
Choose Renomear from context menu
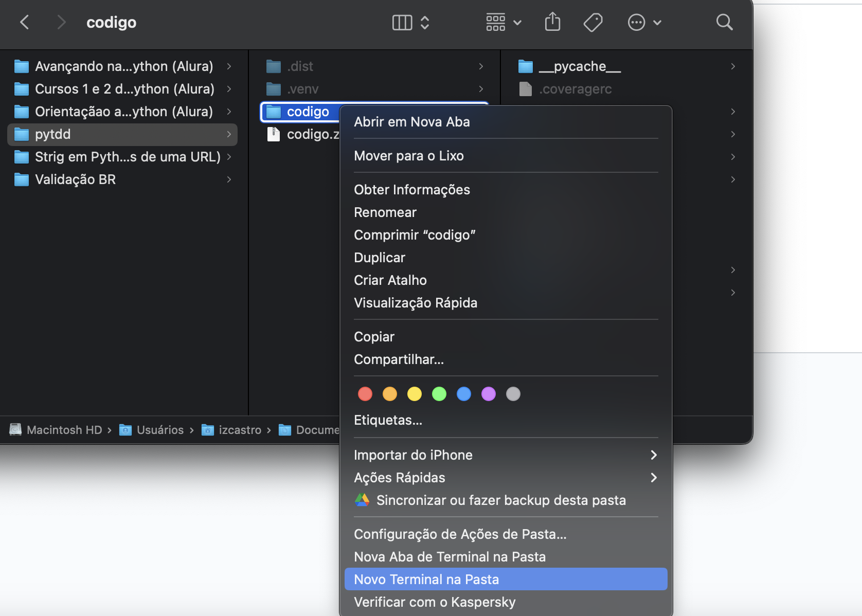506,212
